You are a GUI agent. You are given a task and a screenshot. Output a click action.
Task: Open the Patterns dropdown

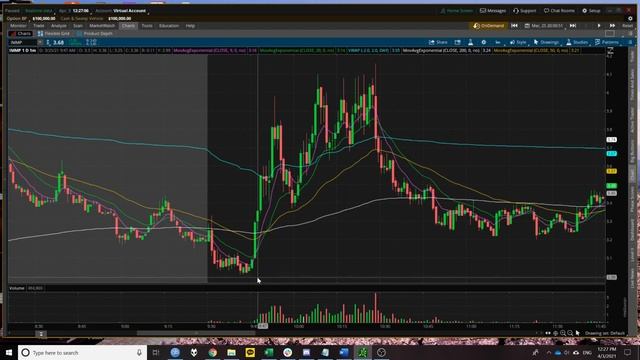[x=607, y=42]
